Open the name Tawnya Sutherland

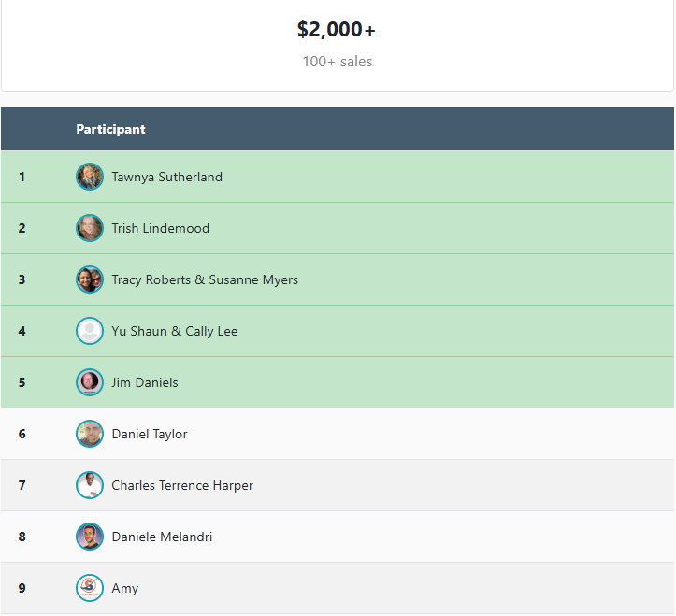166,177
